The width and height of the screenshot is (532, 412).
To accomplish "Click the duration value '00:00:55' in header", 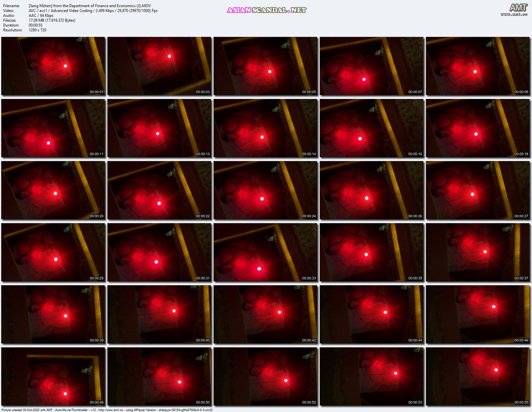I will [x=35, y=25].
